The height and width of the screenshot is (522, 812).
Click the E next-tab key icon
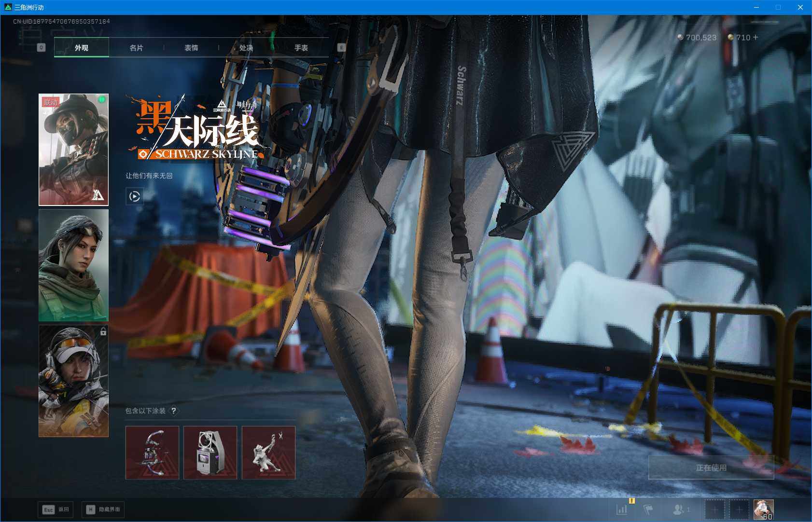(x=341, y=47)
